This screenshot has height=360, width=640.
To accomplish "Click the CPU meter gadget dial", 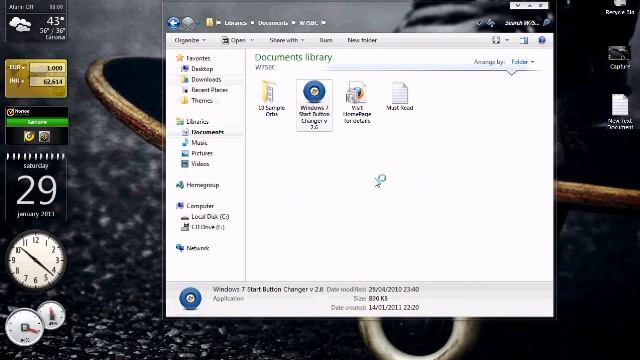I will (24, 327).
